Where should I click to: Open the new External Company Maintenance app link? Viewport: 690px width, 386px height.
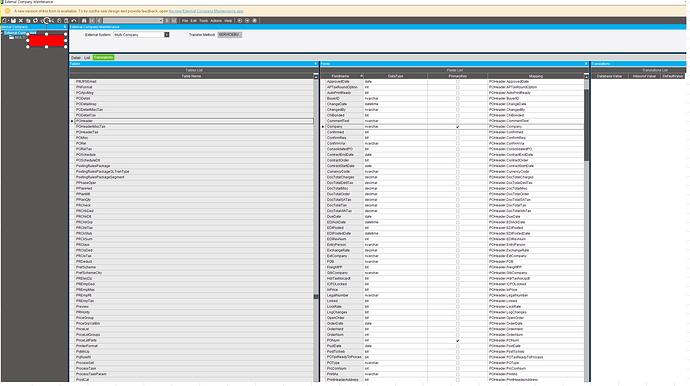(x=206, y=11)
